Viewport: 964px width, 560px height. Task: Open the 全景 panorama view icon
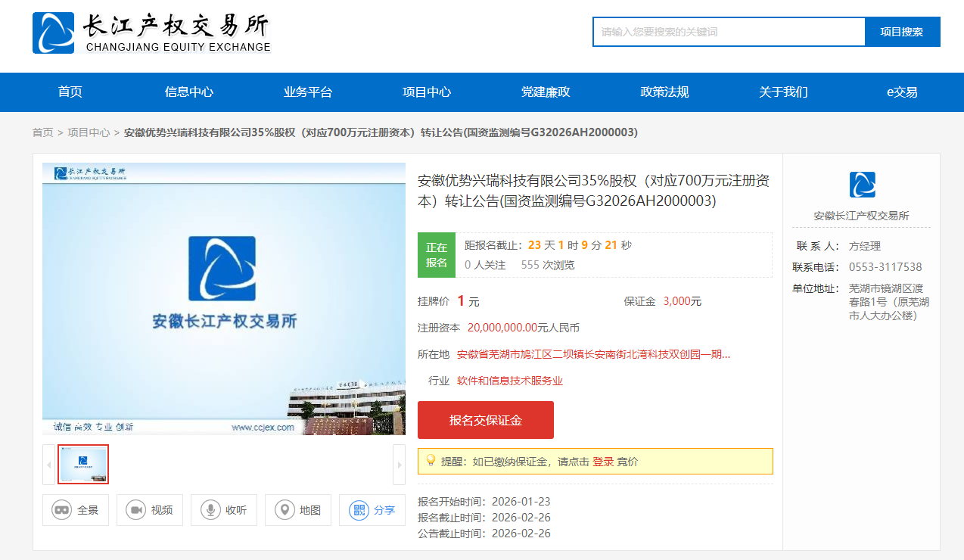click(62, 510)
